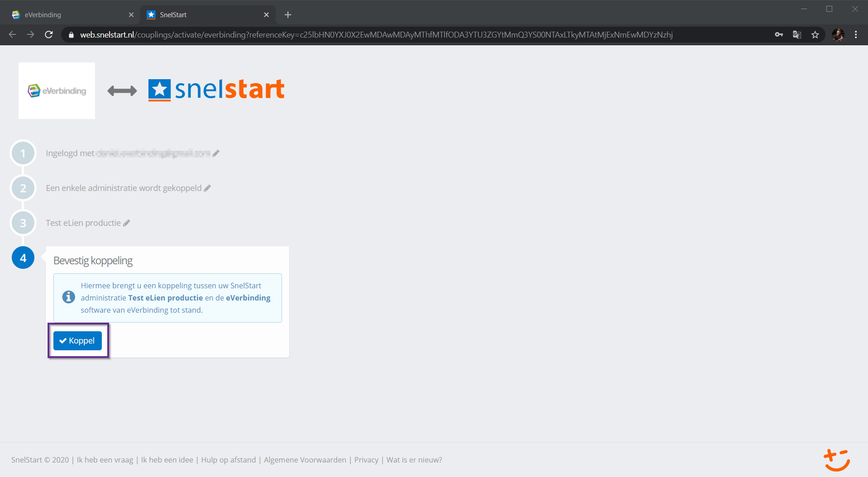The width and height of the screenshot is (868, 477).
Task: Bookmark this page with star
Action: tap(815, 35)
